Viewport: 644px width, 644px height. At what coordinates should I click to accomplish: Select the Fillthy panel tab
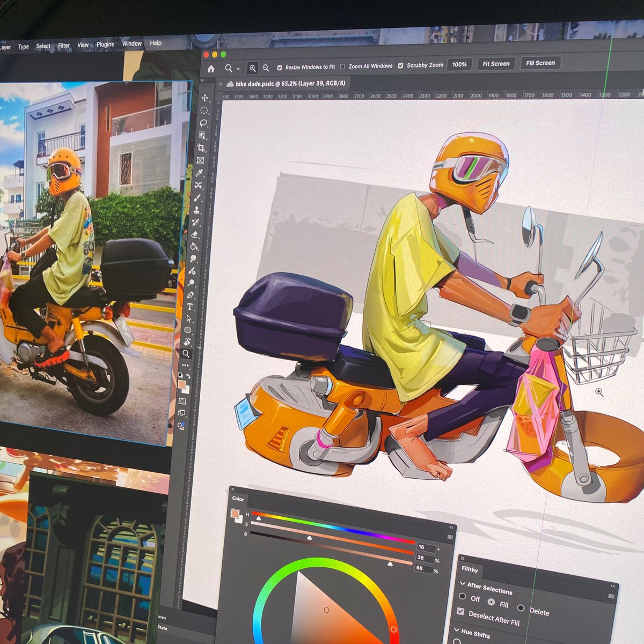pos(470,570)
